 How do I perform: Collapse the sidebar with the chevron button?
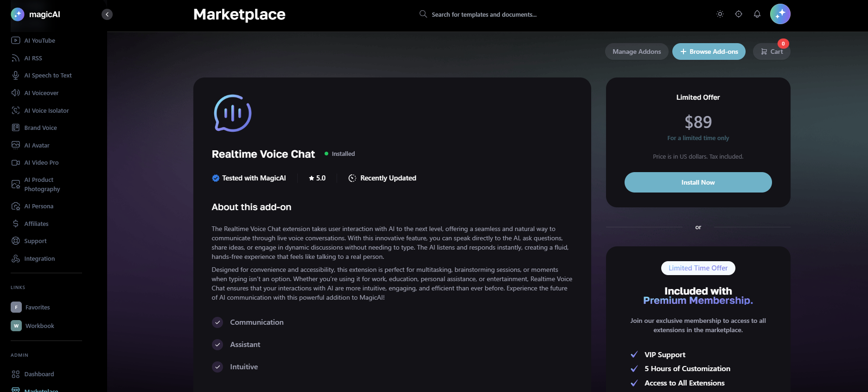(107, 14)
